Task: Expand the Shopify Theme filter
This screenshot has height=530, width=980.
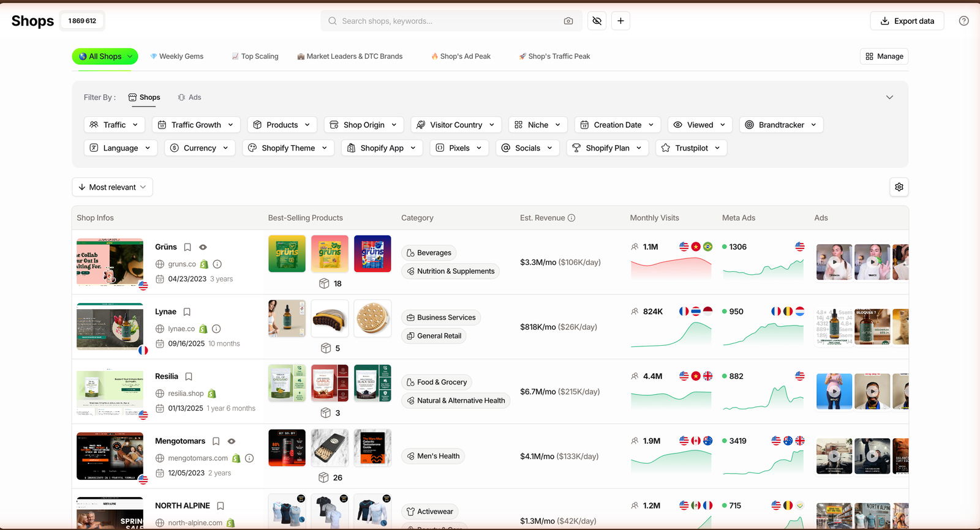Action: (x=288, y=148)
